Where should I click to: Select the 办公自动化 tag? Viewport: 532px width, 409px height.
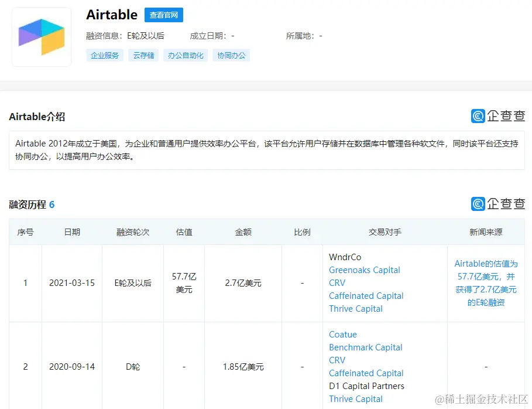coord(186,55)
